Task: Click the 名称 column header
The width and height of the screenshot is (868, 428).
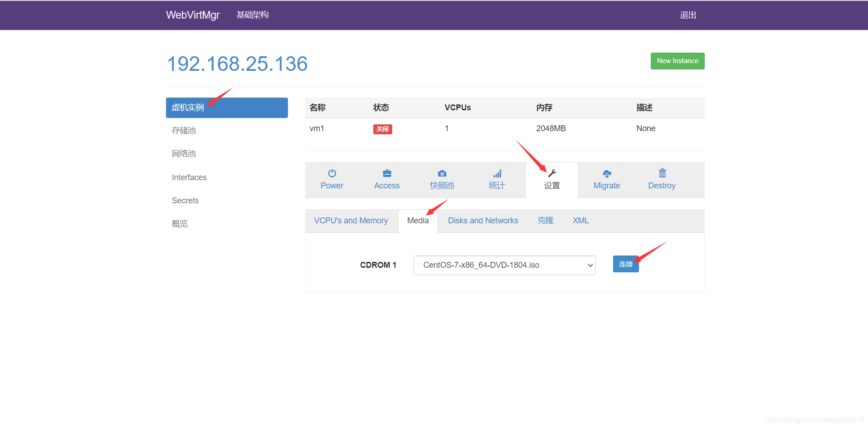Action: [317, 108]
